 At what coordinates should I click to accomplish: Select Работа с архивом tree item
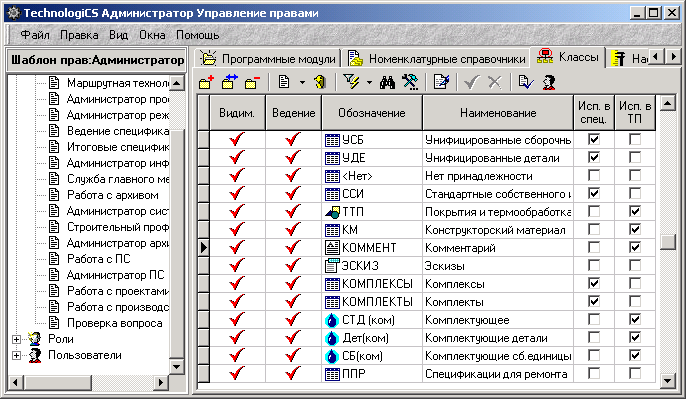113,195
